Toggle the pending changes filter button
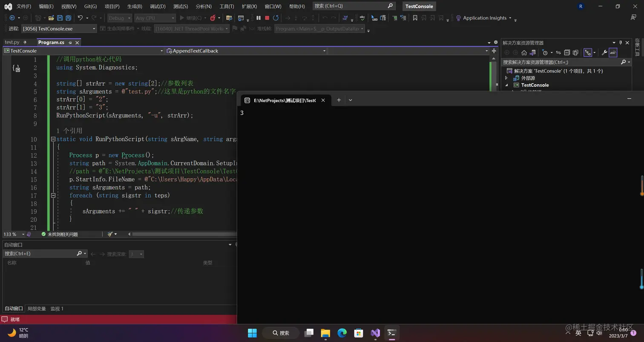The height and width of the screenshot is (342, 644). (545, 53)
